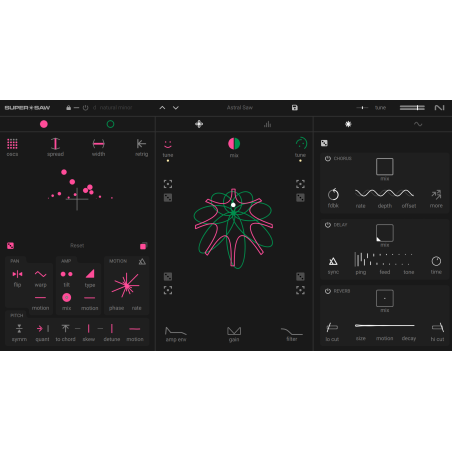Click the upper right dice icon by XY pad
Image resolution: width=452 pixels, height=452 pixels.
(x=300, y=198)
